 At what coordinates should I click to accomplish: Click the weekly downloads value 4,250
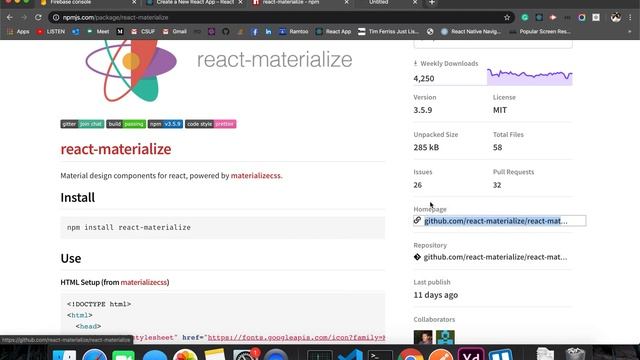(424, 78)
